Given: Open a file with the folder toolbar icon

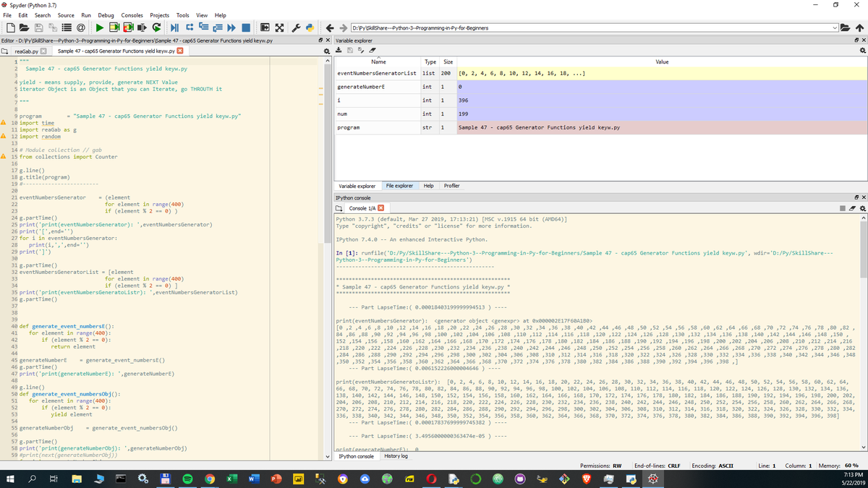Looking at the screenshot, I should (x=24, y=27).
